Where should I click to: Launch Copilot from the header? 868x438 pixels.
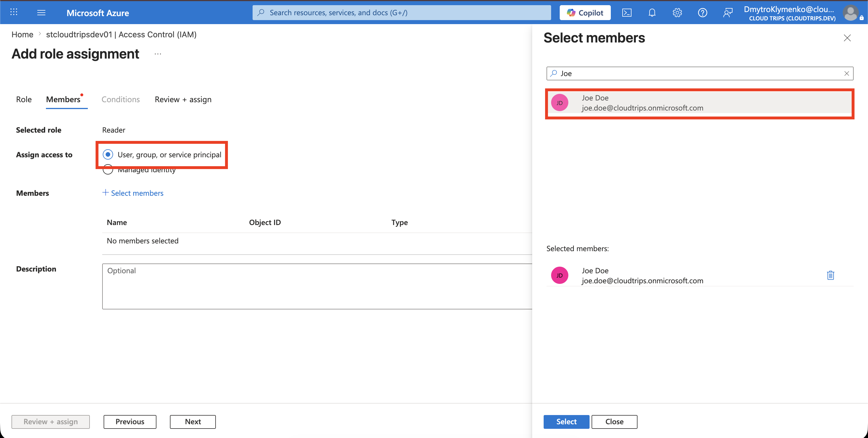click(x=585, y=12)
